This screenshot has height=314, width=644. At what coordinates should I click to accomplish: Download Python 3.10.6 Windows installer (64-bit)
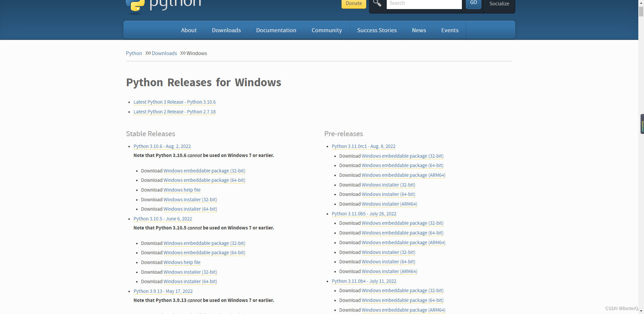click(190, 209)
